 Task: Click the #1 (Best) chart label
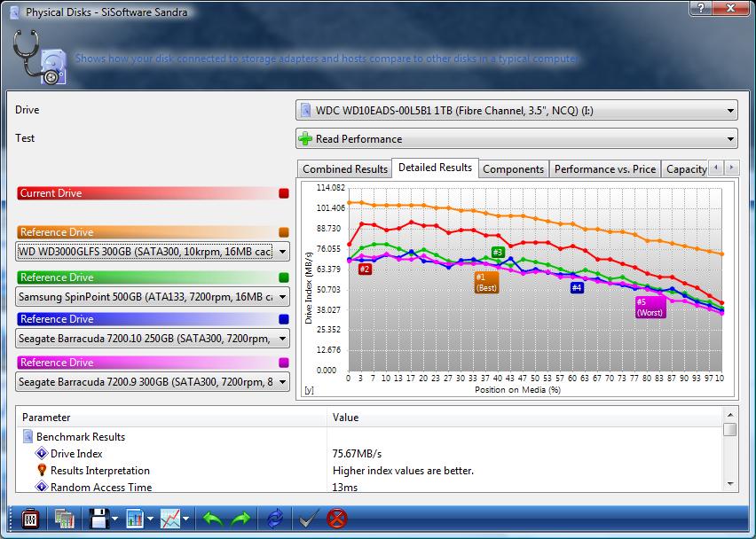point(486,282)
